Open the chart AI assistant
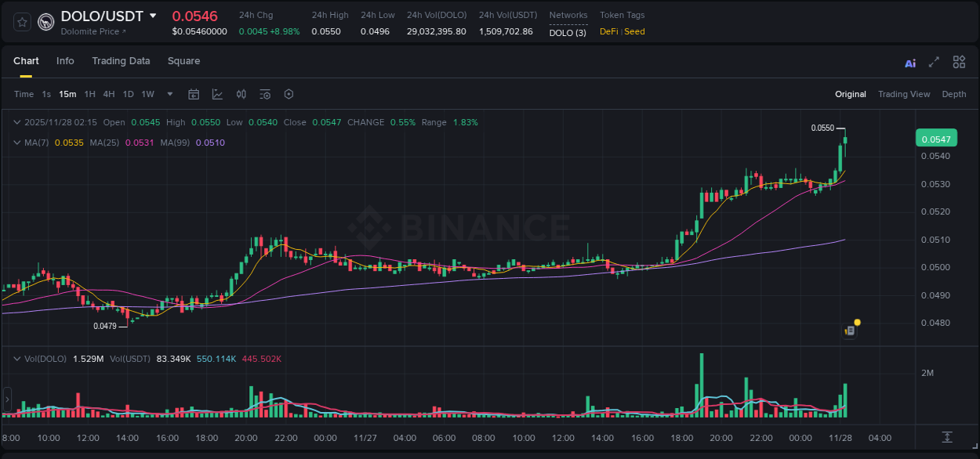980x459 pixels. [910, 62]
